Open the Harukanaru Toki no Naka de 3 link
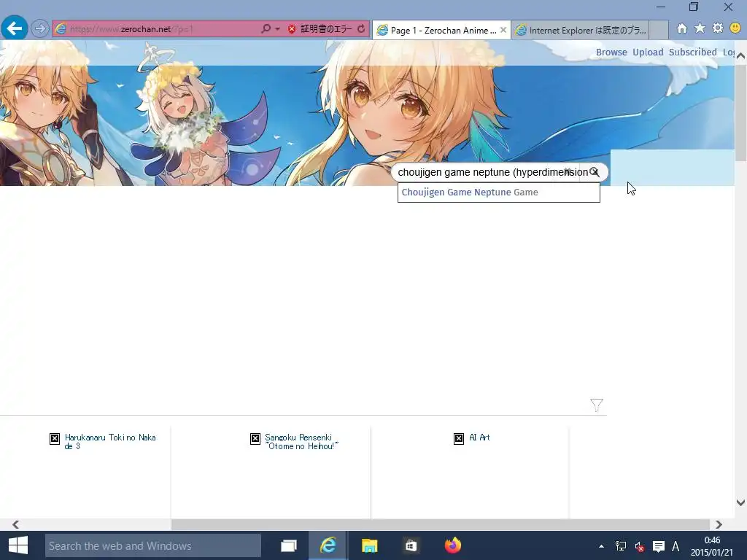This screenshot has width=747, height=560. pyautogui.click(x=110, y=441)
